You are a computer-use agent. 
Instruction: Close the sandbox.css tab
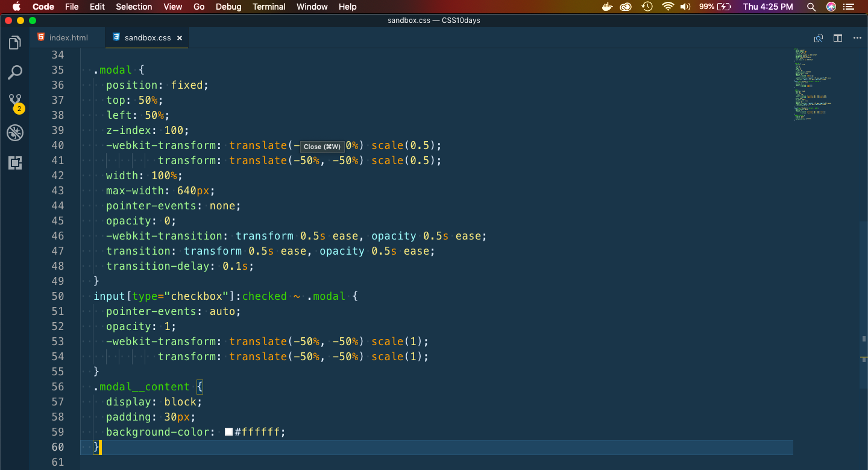(180, 38)
